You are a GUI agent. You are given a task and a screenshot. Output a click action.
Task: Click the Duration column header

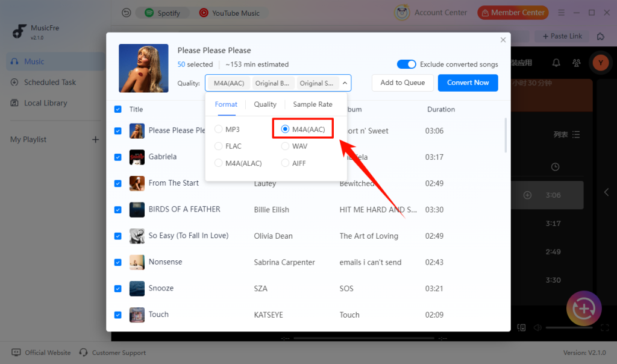440,109
